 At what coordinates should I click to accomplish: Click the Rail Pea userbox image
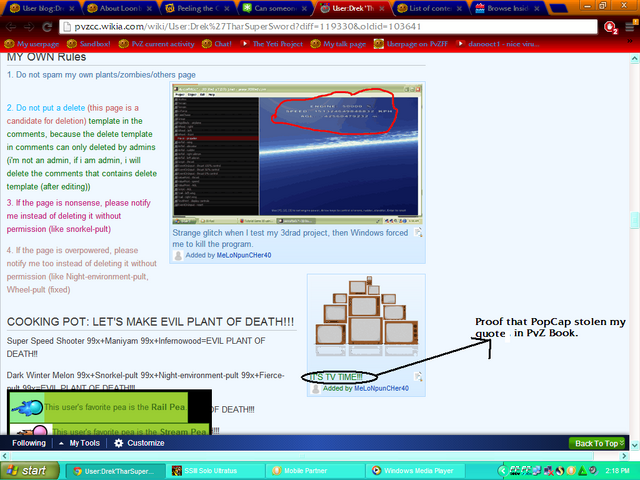click(x=27, y=407)
